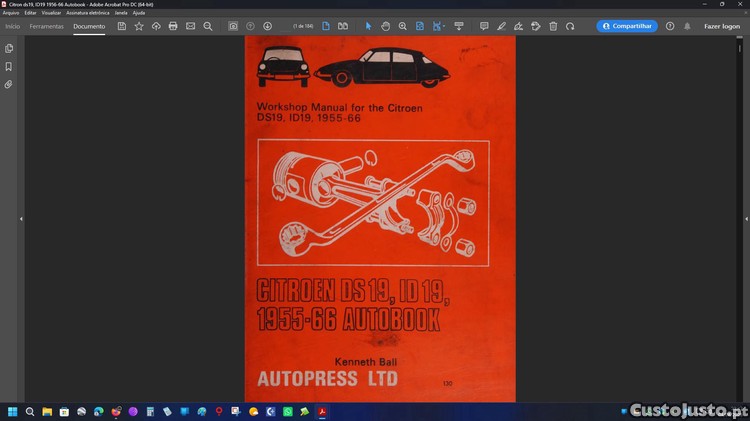Image resolution: width=750 pixels, height=421 pixels.
Task: Choose the hand pan tool
Action: point(386,26)
